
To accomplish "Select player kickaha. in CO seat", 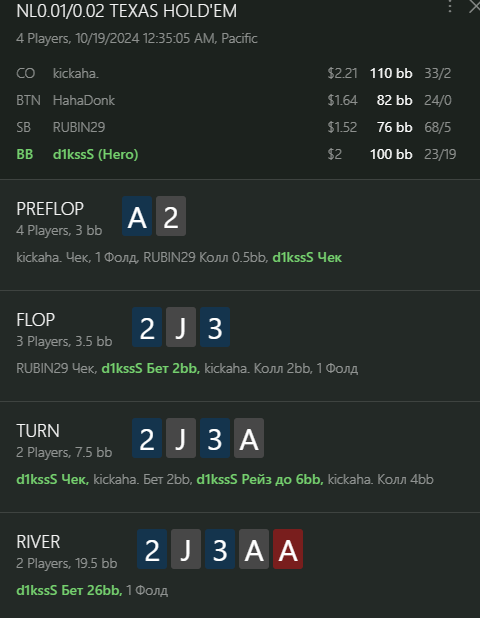I will (x=76, y=73).
